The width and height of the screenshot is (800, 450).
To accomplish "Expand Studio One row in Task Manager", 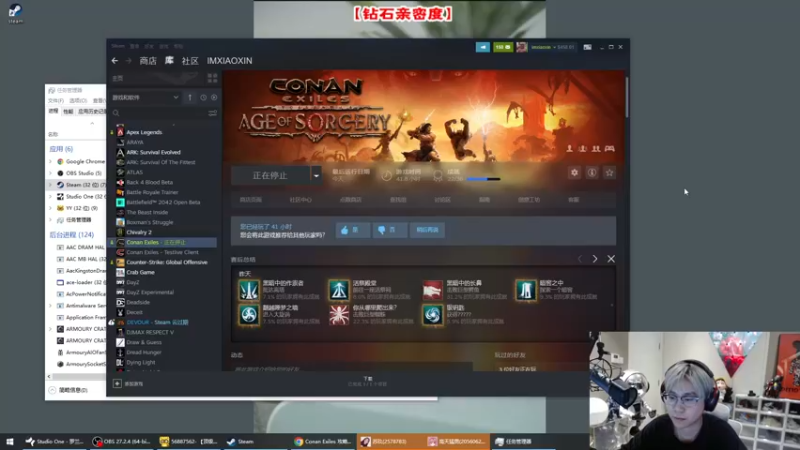I will tap(51, 197).
